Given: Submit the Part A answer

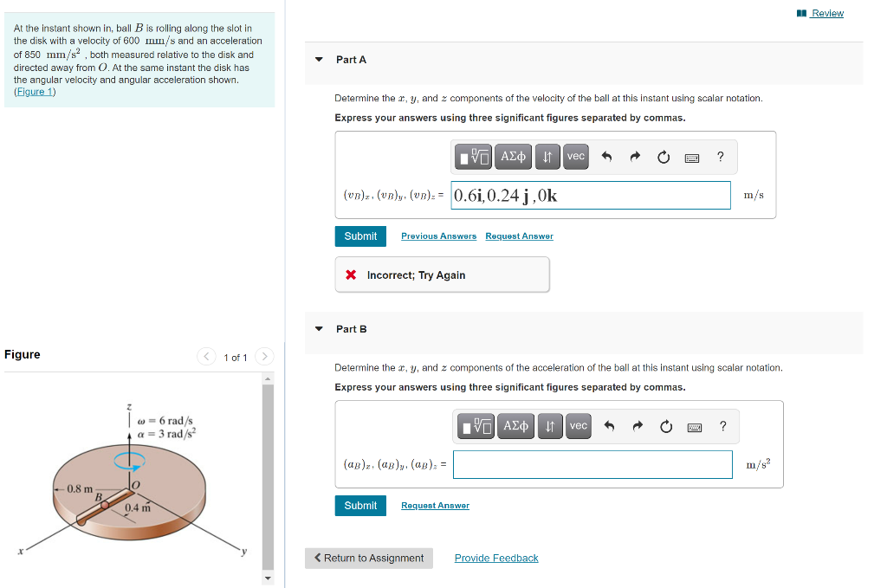Looking at the screenshot, I should tap(360, 236).
